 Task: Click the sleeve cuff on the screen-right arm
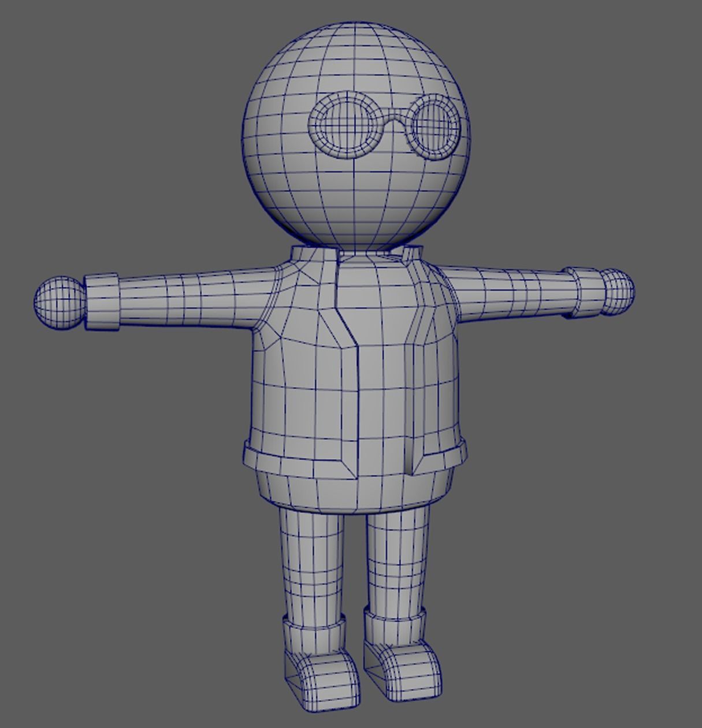(x=582, y=292)
